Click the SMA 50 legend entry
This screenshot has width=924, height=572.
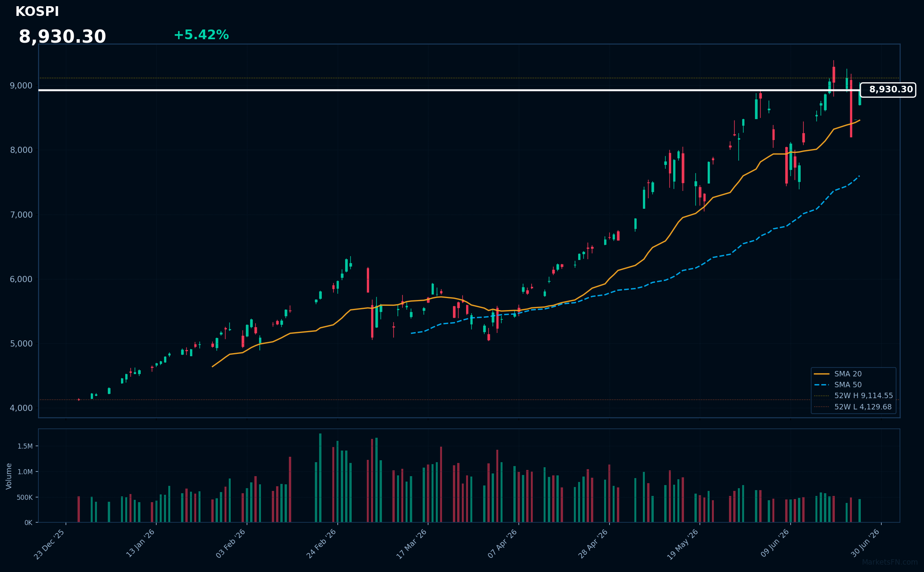tap(848, 385)
